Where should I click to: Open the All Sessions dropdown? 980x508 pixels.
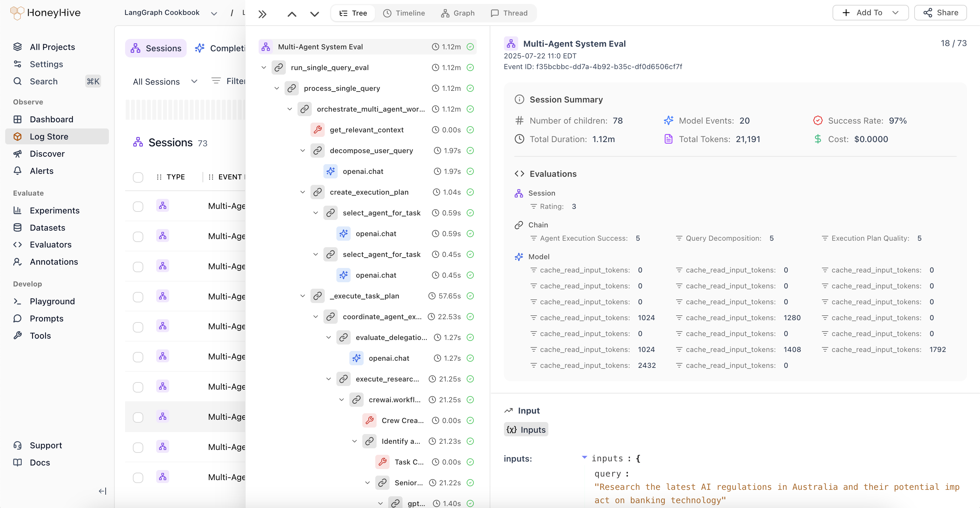(165, 81)
